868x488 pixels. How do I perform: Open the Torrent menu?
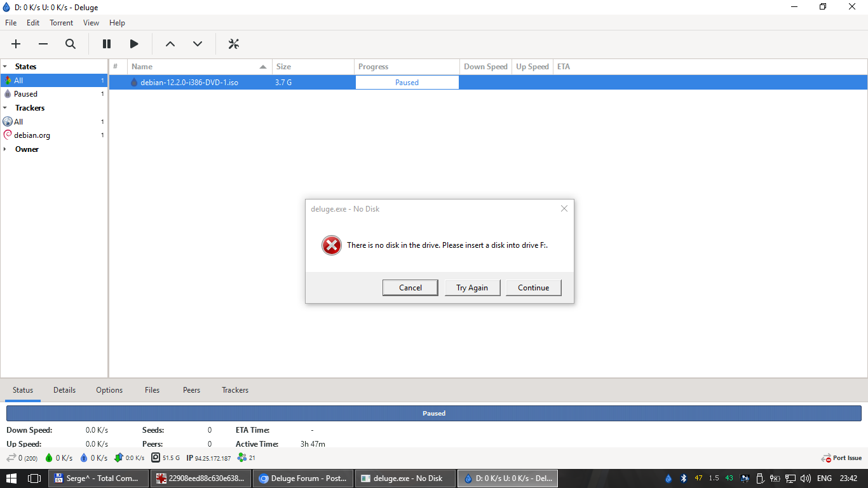[x=62, y=22]
